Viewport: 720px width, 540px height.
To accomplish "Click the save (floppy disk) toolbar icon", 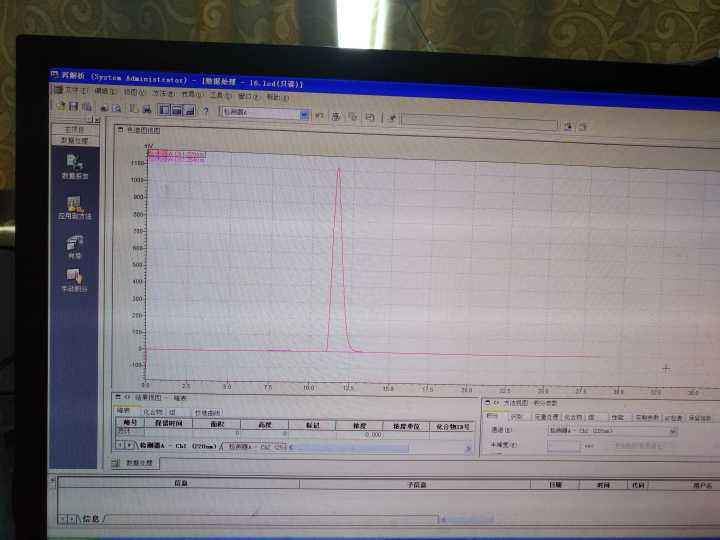I will tap(73, 106).
